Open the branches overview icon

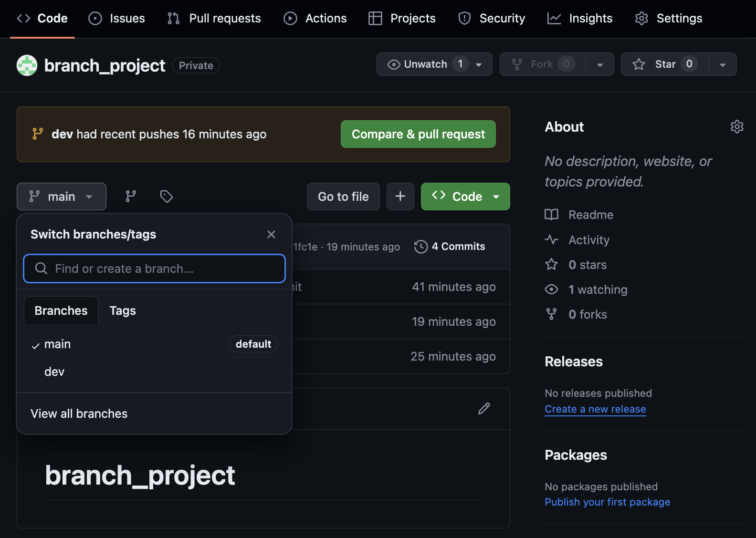[131, 197]
